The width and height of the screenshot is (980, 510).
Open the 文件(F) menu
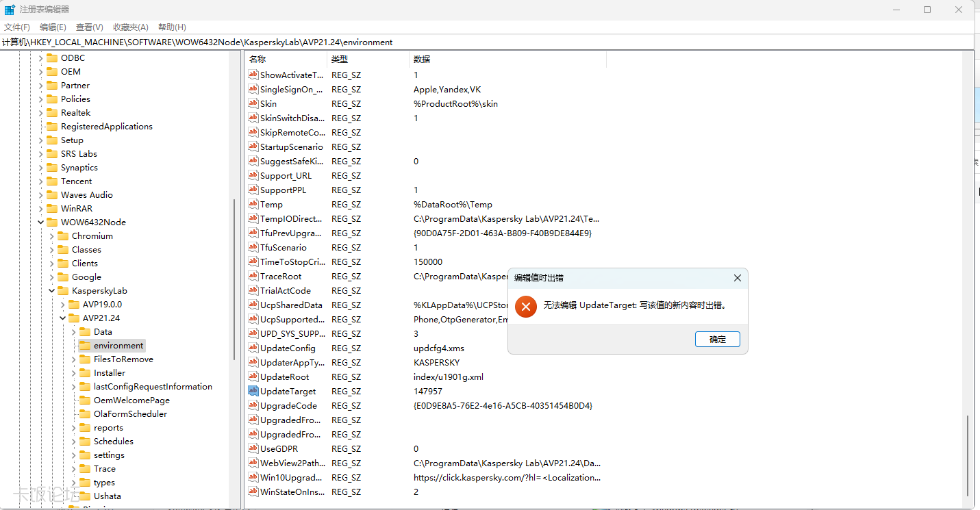(x=17, y=27)
